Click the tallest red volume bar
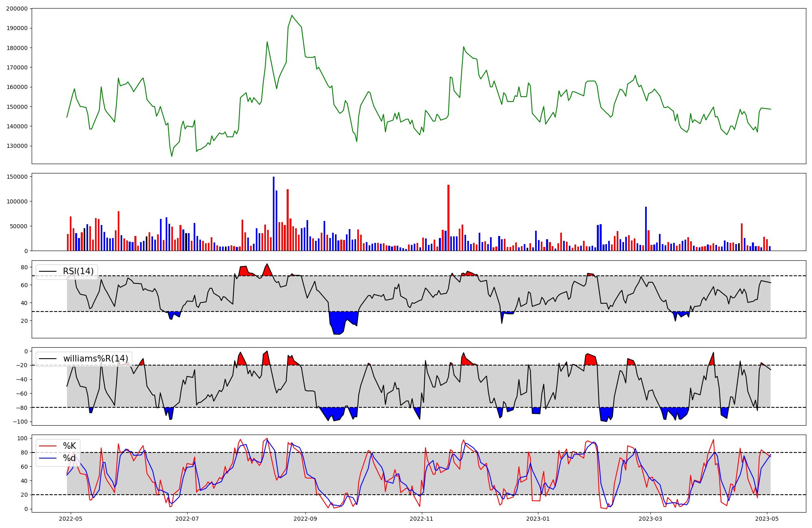Viewport: 812px width, 528px height. point(448,218)
